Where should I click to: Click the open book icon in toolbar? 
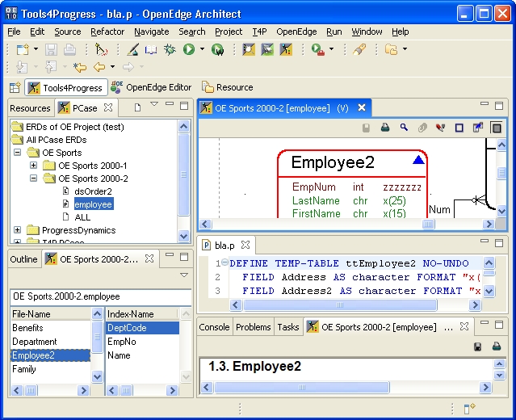coord(151,50)
